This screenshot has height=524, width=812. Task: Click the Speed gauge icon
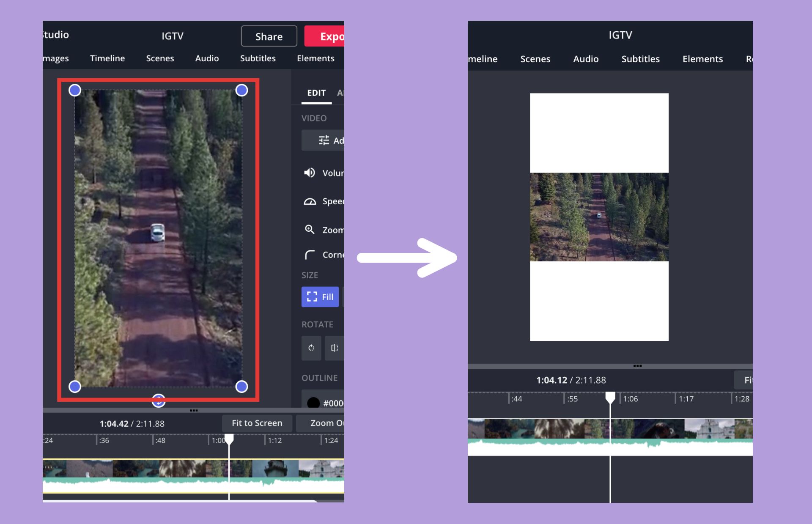[310, 201]
